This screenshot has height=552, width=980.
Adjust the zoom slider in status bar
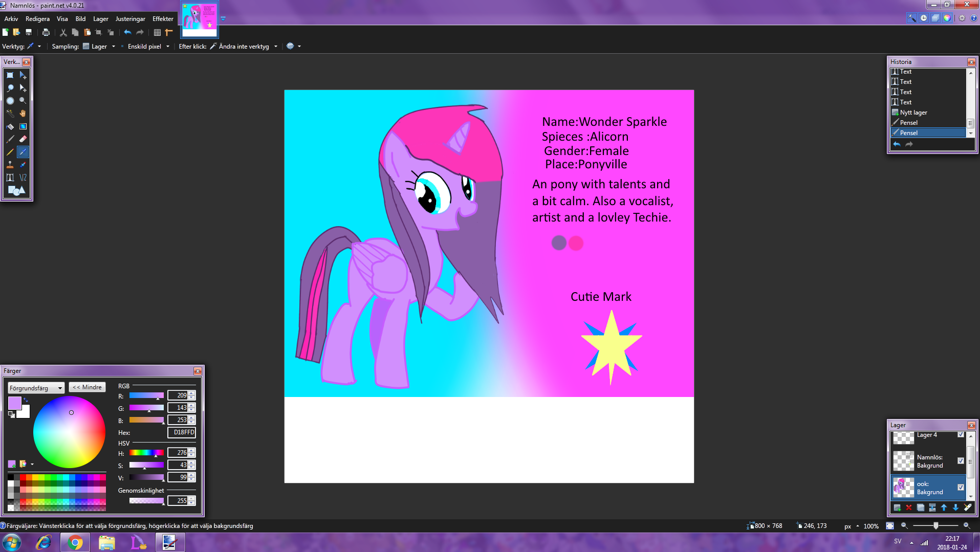click(x=935, y=525)
